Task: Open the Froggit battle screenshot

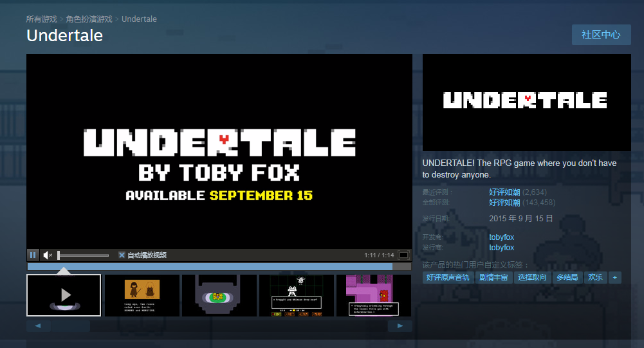Action: tap(297, 295)
